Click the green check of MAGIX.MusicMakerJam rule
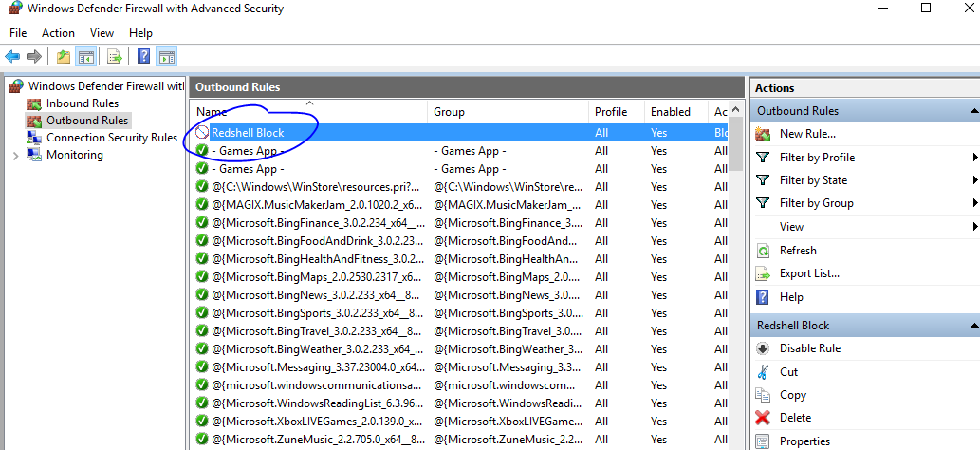 click(201, 205)
